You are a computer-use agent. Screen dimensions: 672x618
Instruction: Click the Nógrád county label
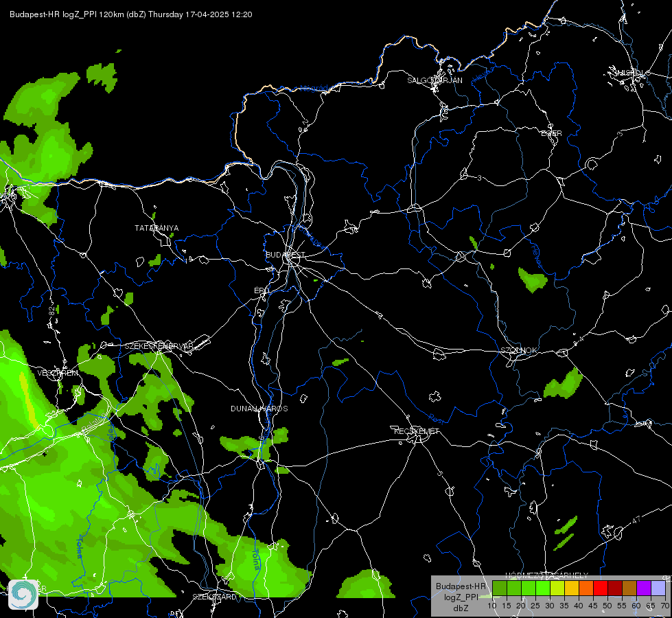pos(314,89)
